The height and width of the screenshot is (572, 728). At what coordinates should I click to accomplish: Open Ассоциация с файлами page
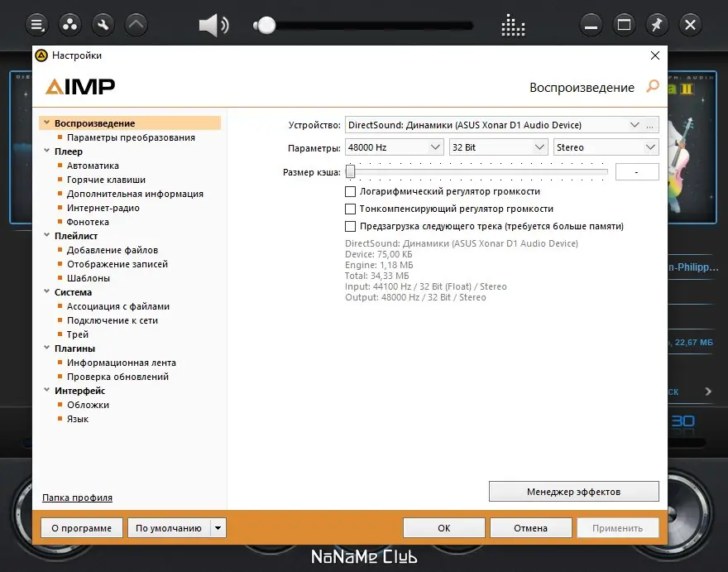(118, 306)
